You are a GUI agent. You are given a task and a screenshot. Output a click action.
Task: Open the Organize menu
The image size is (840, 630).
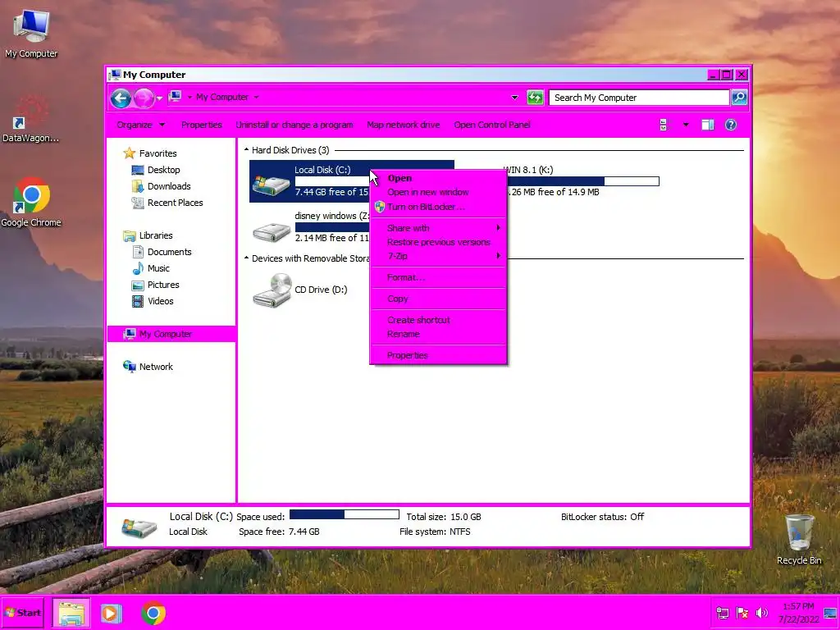click(140, 125)
